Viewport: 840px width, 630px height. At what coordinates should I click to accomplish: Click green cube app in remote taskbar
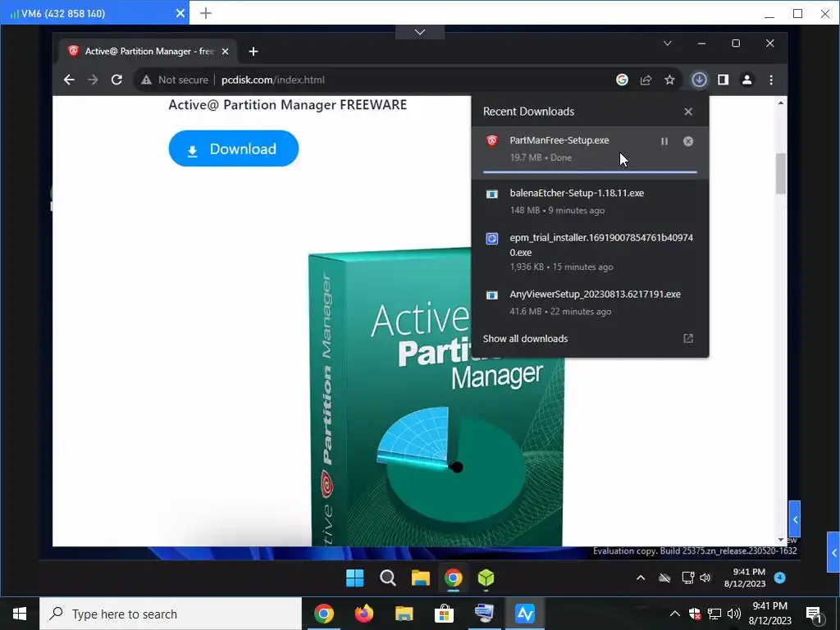point(486,578)
